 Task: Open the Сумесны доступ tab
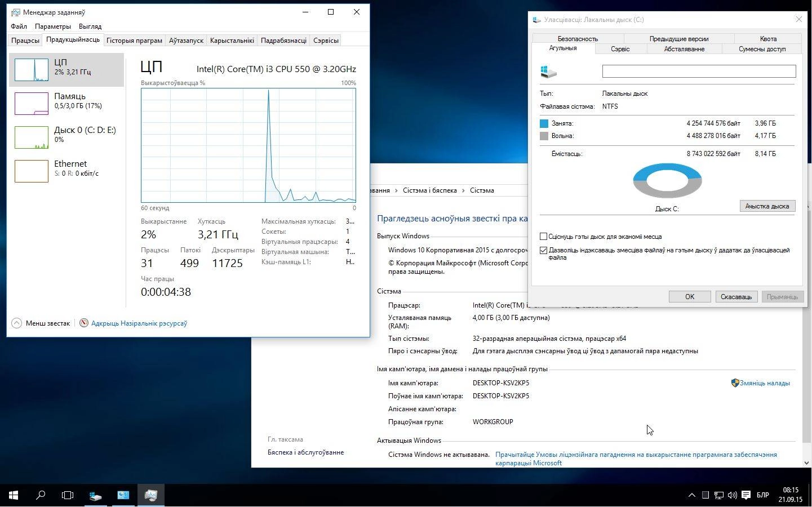click(762, 49)
